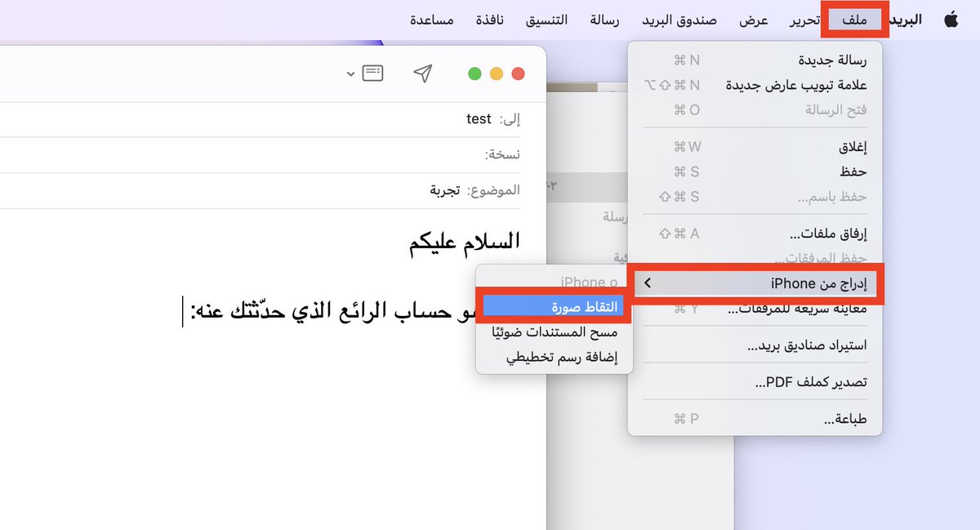Image resolution: width=980 pixels, height=530 pixels.
Task: Open the Apple menu icon
Action: pos(951,20)
